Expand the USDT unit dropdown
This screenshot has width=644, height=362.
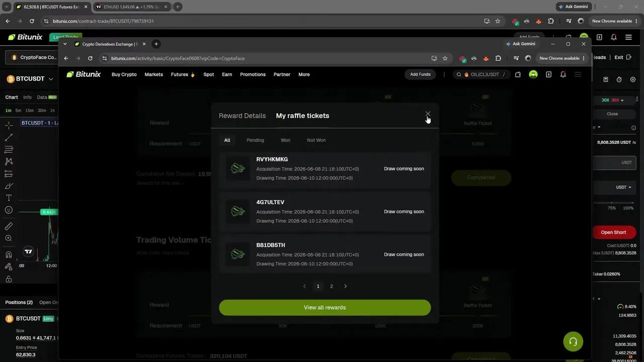(x=623, y=188)
